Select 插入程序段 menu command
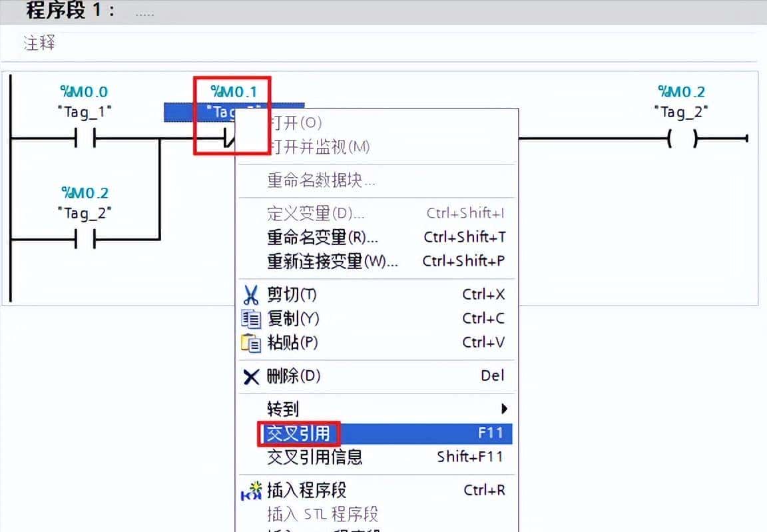Image resolution: width=767 pixels, height=532 pixels. tap(376, 491)
